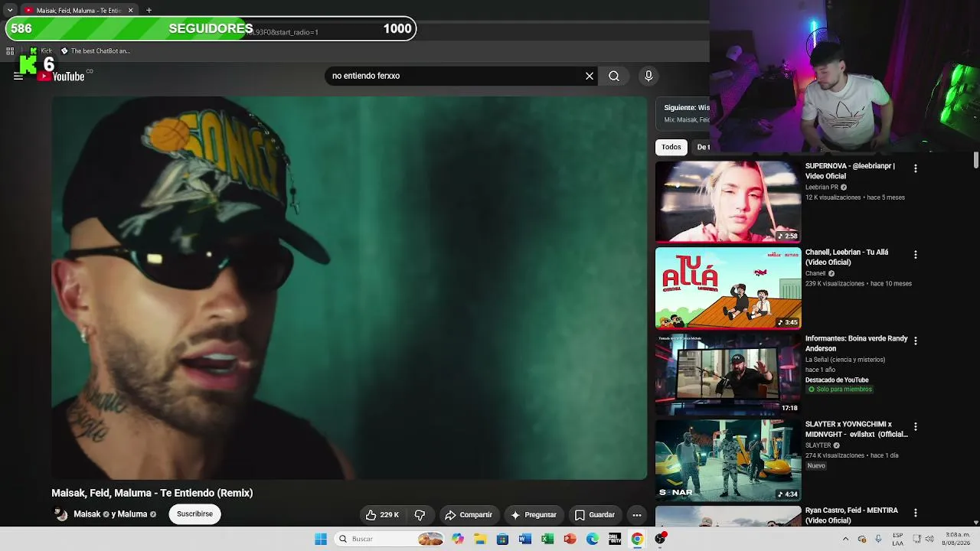Open more actions ellipsis below the video
Viewport: 980px width, 551px height.
637,515
